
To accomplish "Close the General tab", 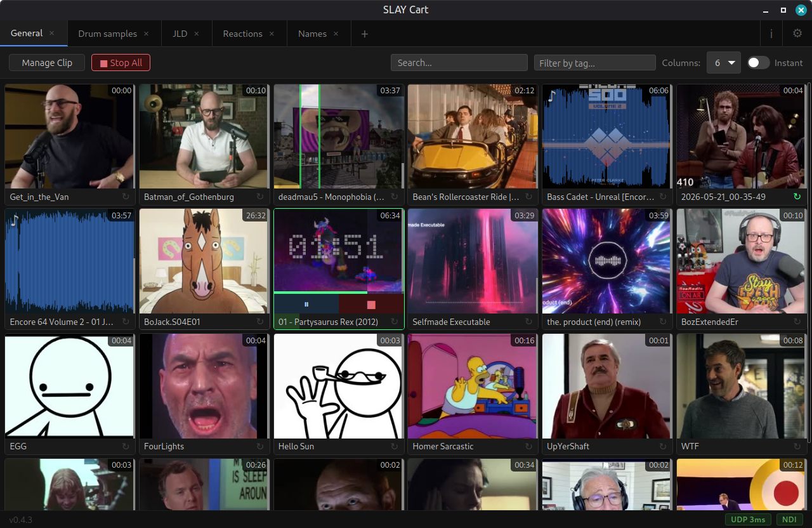I will point(52,33).
